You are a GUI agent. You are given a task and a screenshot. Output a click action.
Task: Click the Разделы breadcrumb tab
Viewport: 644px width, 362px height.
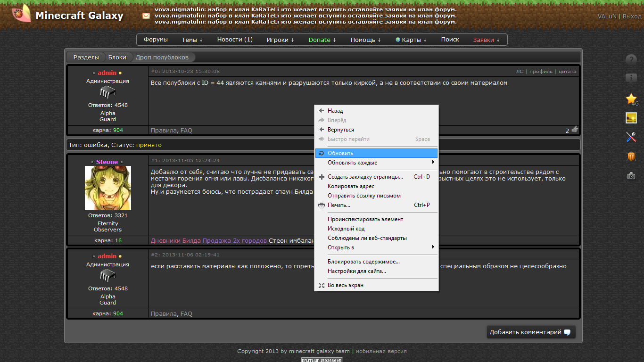86,57
